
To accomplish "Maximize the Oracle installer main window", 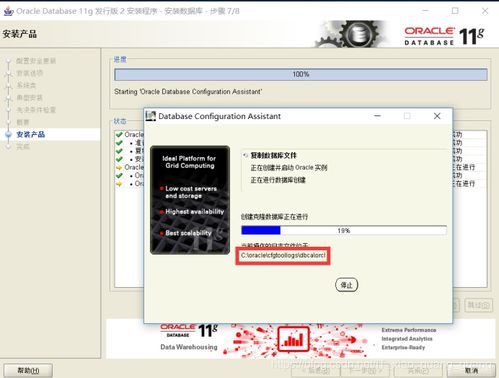I will [455, 11].
